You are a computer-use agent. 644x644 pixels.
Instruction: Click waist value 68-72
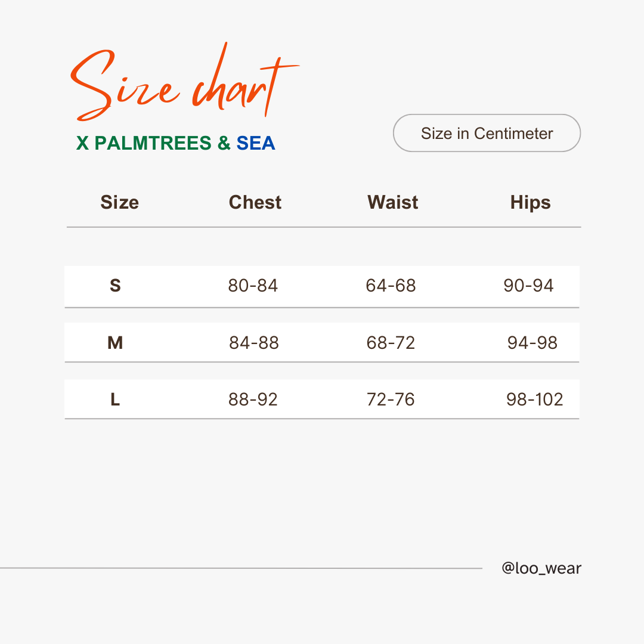[391, 342]
